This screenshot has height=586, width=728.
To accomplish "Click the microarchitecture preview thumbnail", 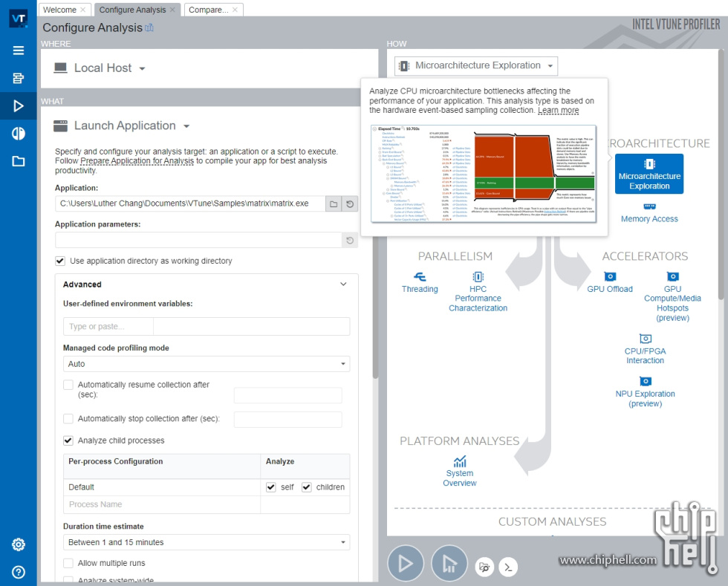I will click(484, 174).
